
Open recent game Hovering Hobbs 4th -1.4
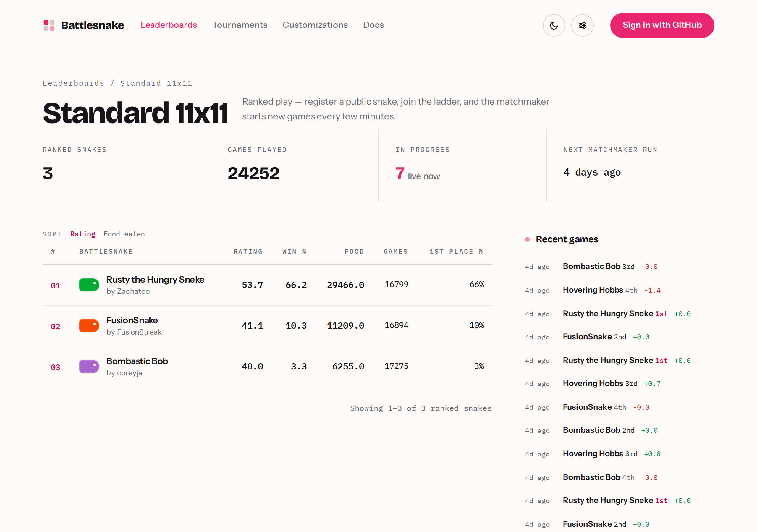click(x=612, y=290)
